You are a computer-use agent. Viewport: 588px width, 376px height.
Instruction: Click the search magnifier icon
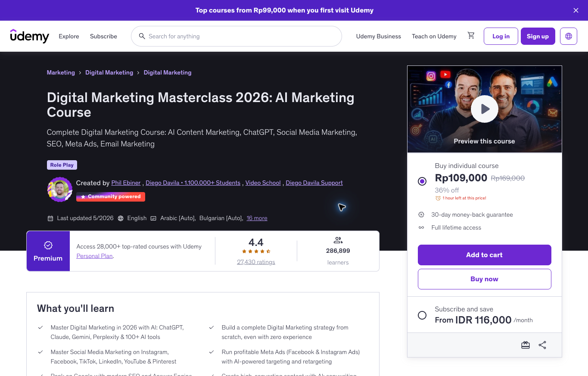point(142,36)
